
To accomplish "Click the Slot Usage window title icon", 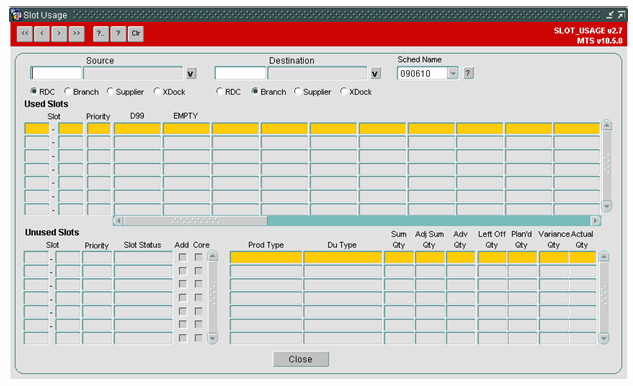I will (x=16, y=15).
